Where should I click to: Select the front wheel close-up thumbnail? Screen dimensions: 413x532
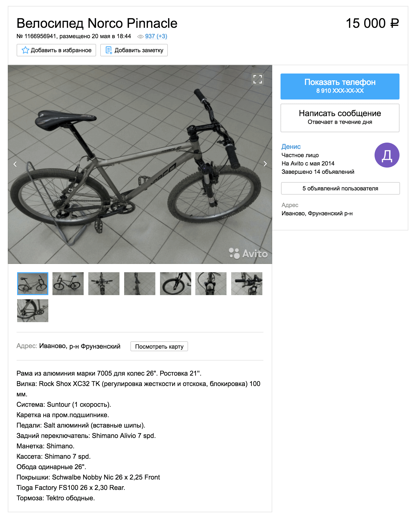tap(176, 284)
